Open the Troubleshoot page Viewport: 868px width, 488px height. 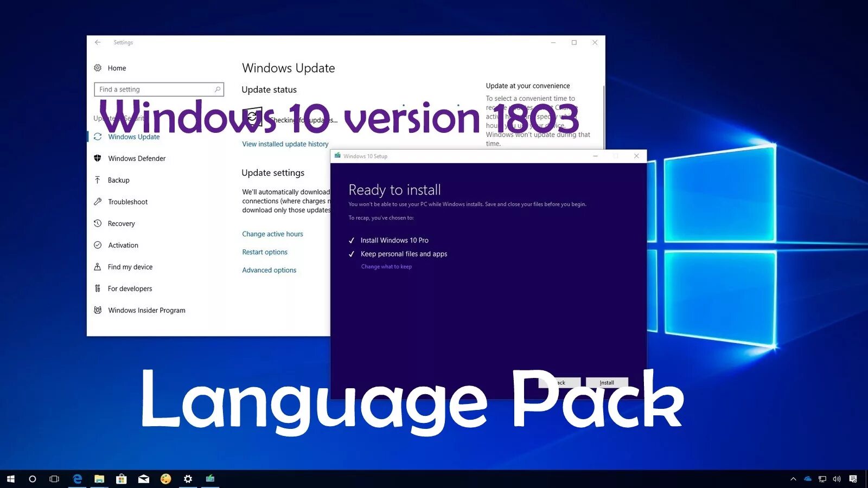point(127,202)
